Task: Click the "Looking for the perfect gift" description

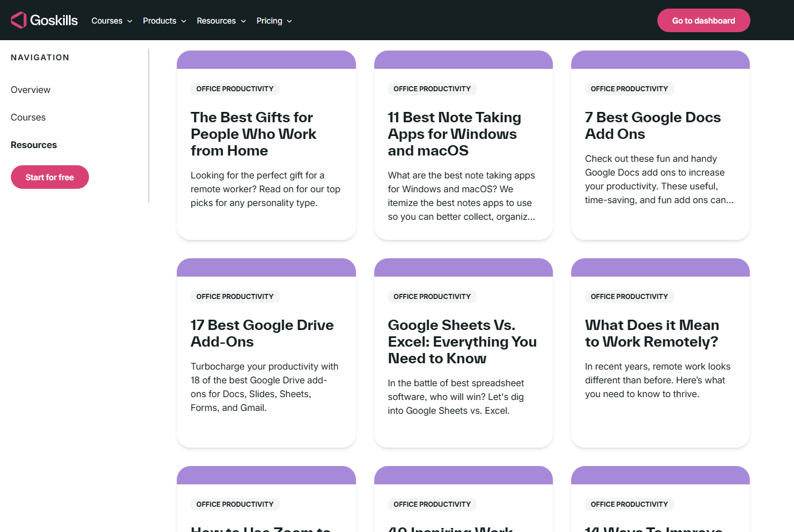Action: (x=265, y=189)
